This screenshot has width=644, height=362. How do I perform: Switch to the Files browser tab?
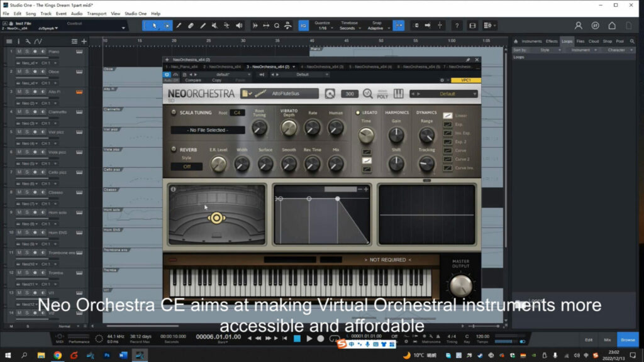click(580, 41)
